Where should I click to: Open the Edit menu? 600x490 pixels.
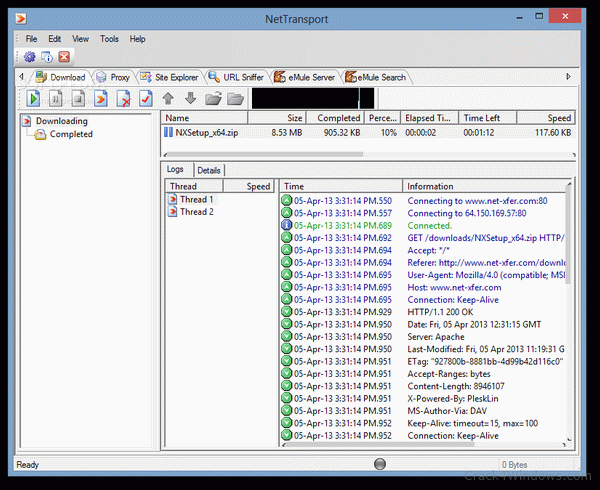[x=54, y=39]
